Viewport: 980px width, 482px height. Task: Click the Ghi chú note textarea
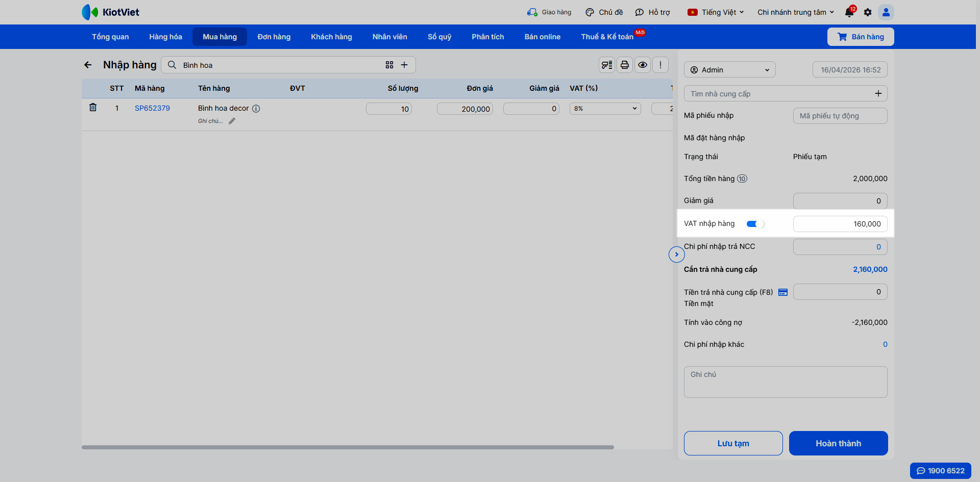click(x=786, y=382)
